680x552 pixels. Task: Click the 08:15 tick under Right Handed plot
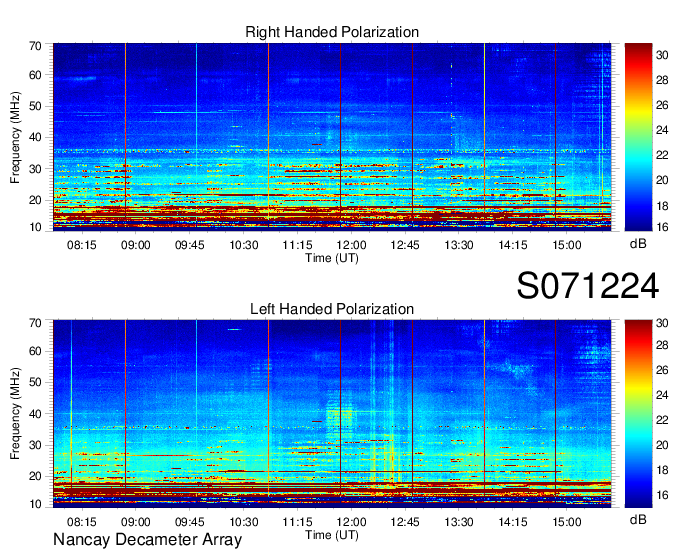[x=82, y=245]
